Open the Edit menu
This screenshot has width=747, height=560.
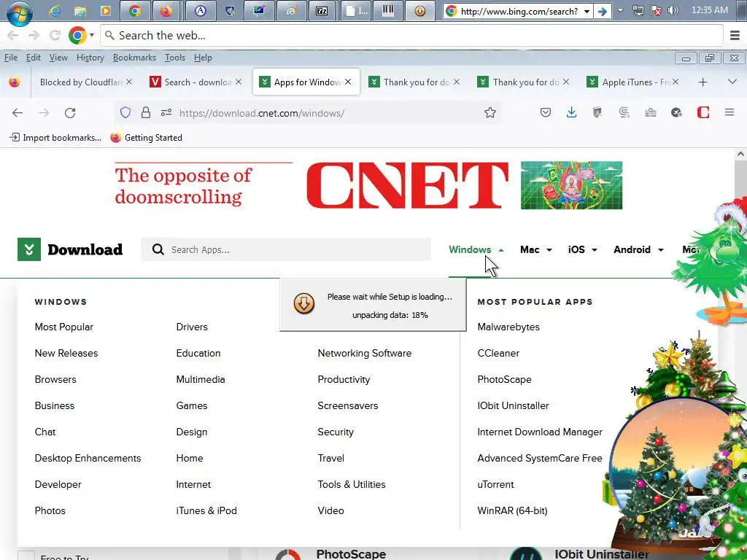[x=34, y=58]
